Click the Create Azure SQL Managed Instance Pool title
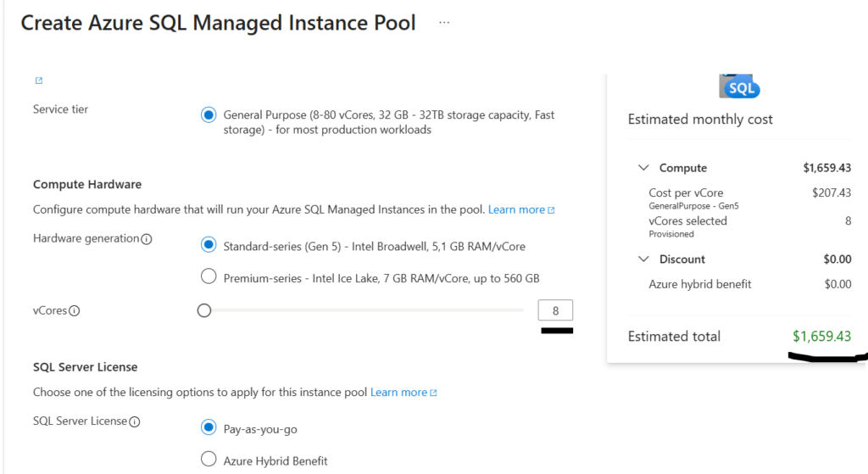 coord(218,23)
